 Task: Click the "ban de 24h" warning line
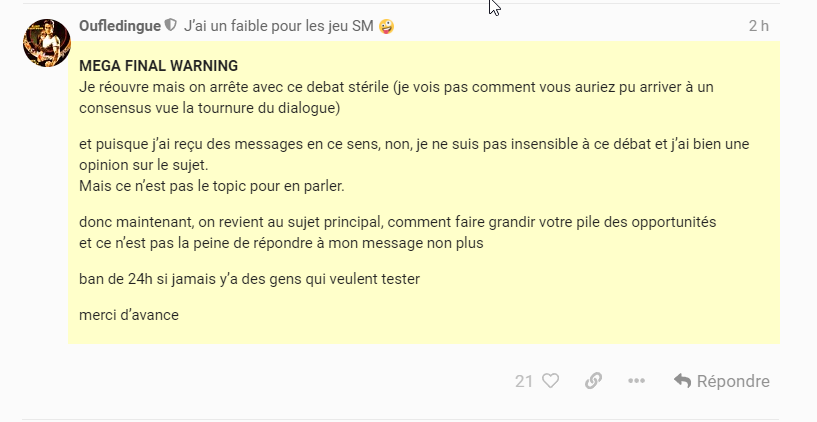[x=250, y=279]
